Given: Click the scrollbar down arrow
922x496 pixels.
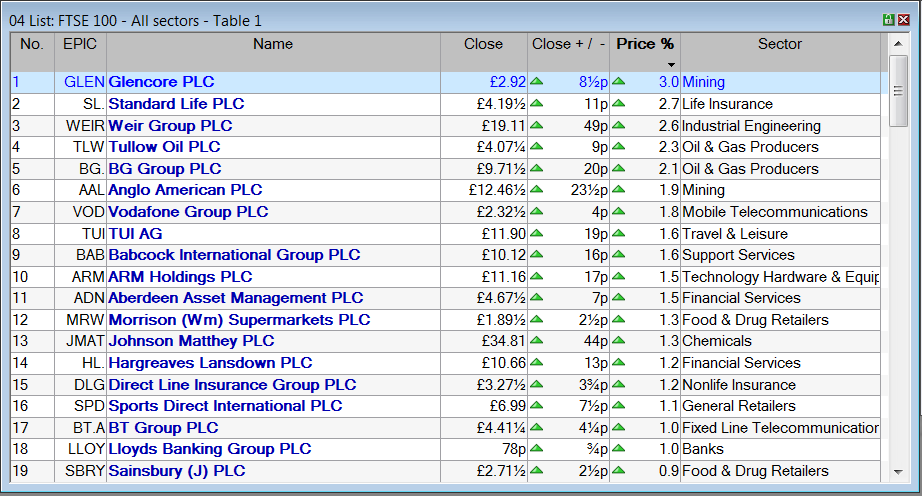Looking at the screenshot, I should (898, 472).
